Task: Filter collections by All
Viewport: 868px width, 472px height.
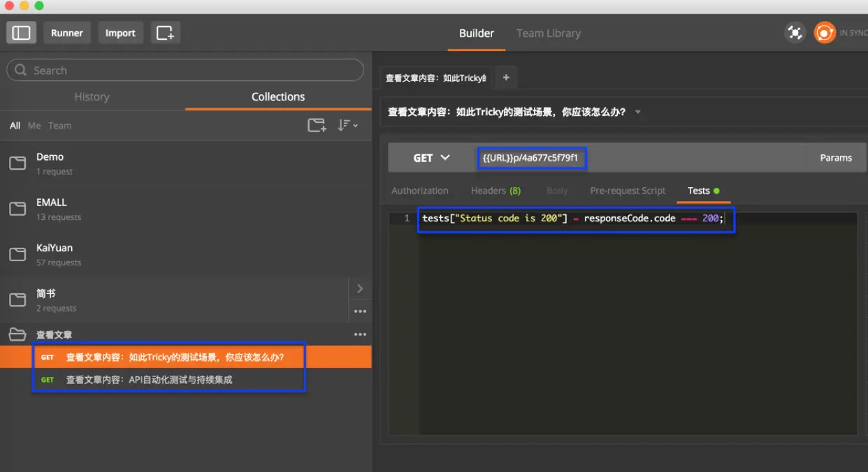Action: [15, 126]
